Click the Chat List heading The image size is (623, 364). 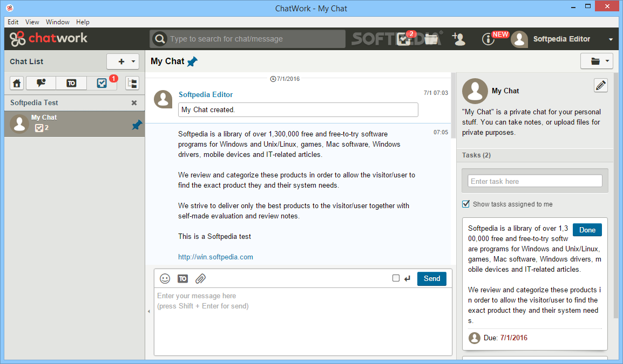click(26, 61)
